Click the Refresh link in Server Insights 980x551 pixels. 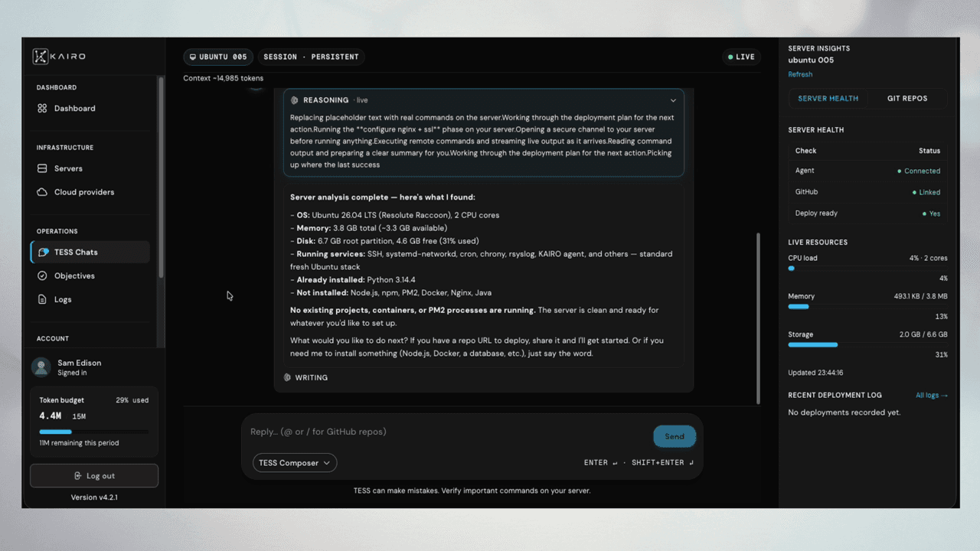pos(800,74)
